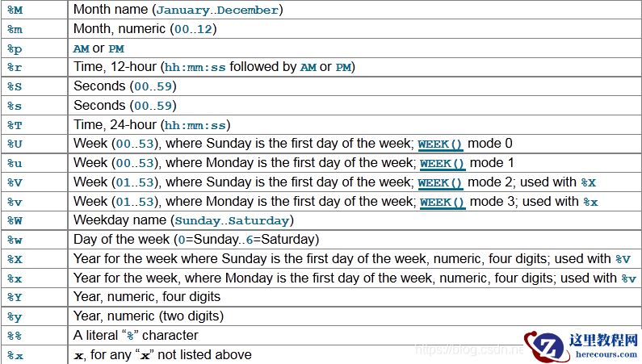Click the %% specifier cell

pos(15,336)
